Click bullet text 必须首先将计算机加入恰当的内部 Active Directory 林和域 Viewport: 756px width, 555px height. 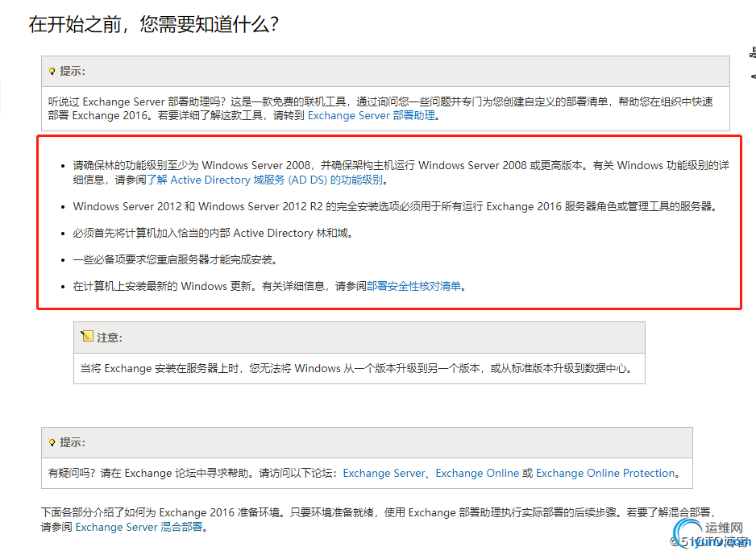click(213, 233)
